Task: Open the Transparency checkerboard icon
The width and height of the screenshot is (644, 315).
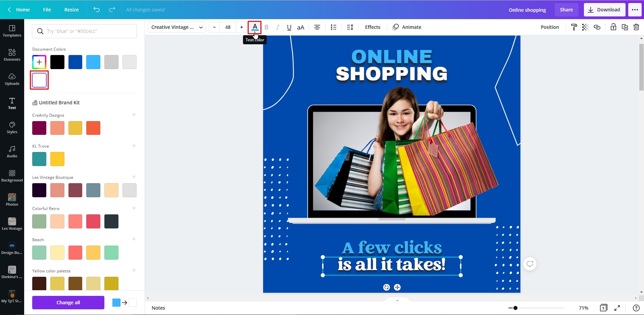Action: 586,27
